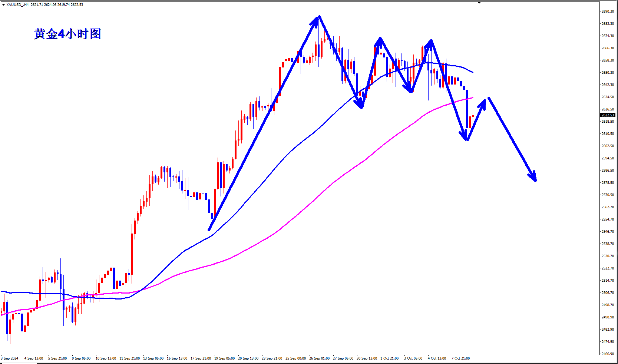Screen dimensions: 618x364
Task: Click the 1 Oct 21:00 time label
Action: pyautogui.click(x=390, y=358)
